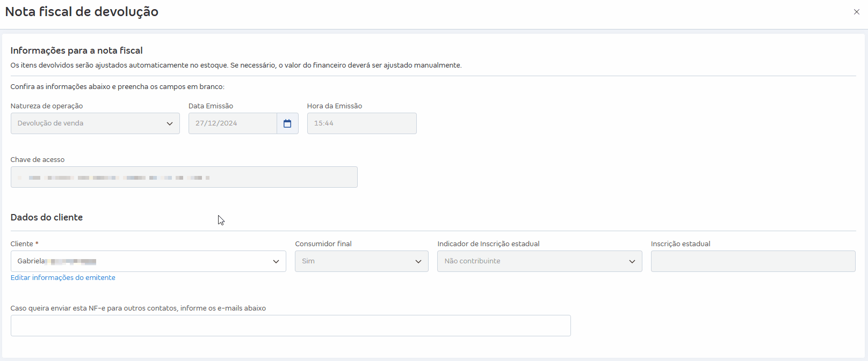This screenshot has width=868, height=361.
Task: Select the Chave de acesso field
Action: point(184,177)
